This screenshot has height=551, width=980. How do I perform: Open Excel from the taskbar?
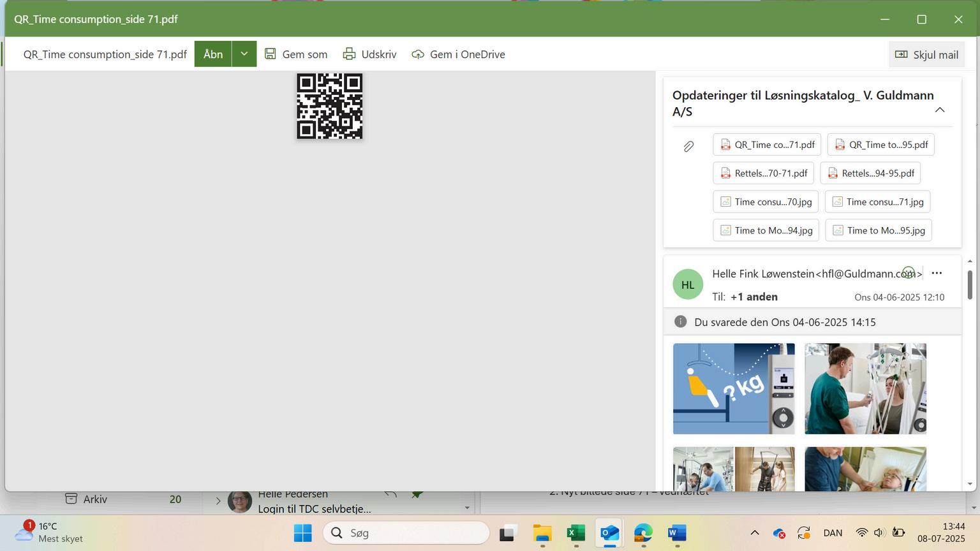tap(576, 533)
